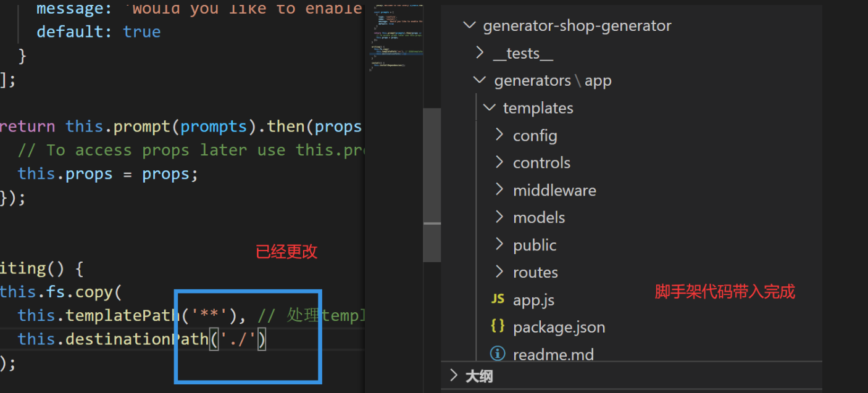Select the app.js file name
Image resolution: width=868 pixels, height=393 pixels.
(x=533, y=300)
